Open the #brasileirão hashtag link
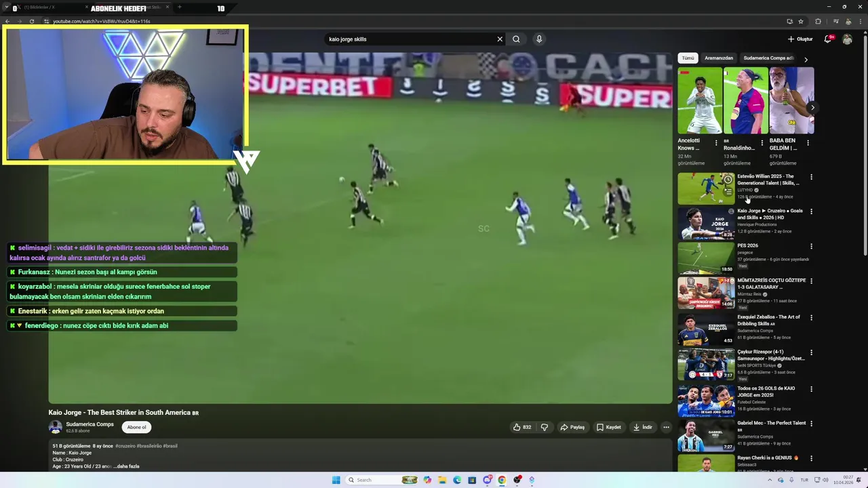868x488 pixels. coord(148,446)
